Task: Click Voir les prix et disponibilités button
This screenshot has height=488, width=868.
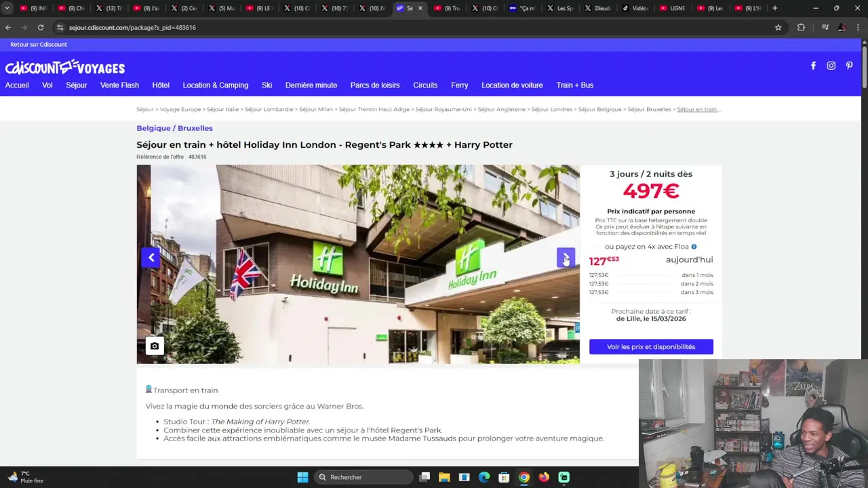Action: pyautogui.click(x=651, y=346)
